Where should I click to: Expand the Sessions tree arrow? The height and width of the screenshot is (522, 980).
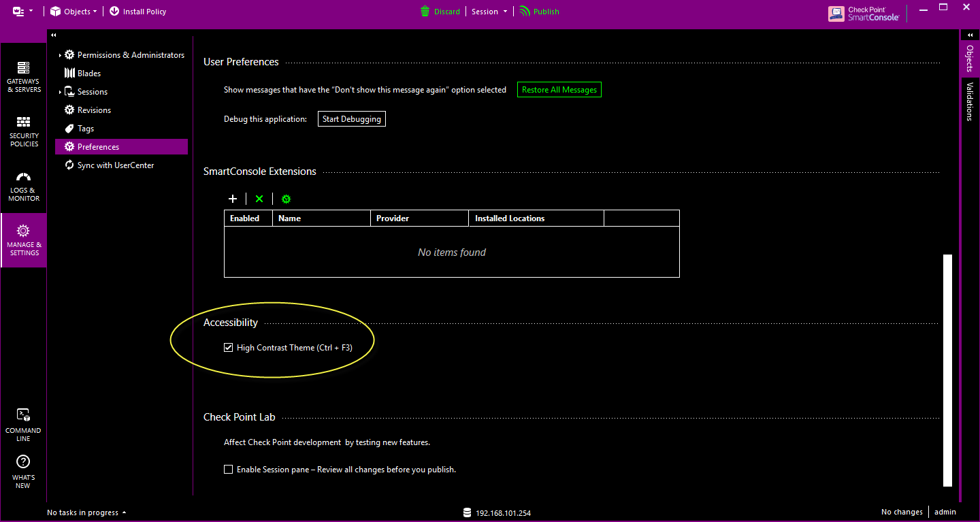tap(60, 92)
